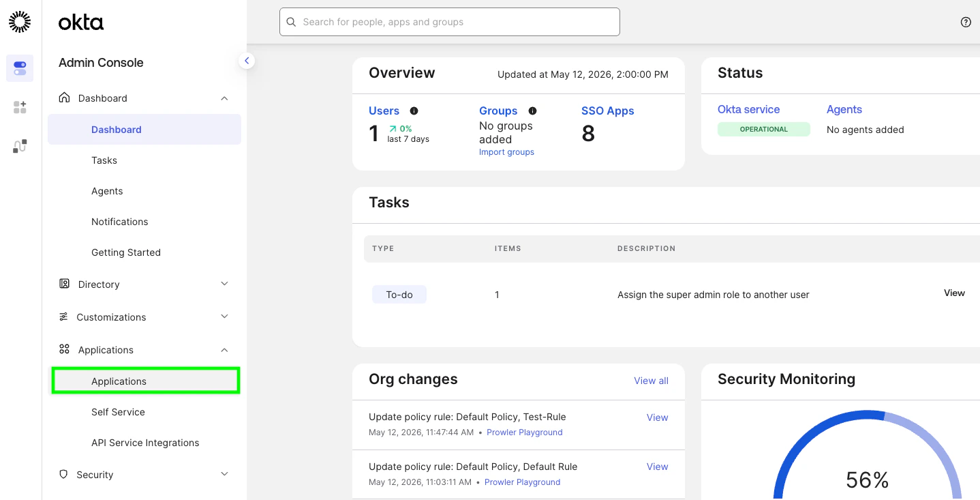This screenshot has width=980, height=500.
Task: Expand the Directory section chevron
Action: tap(224, 284)
